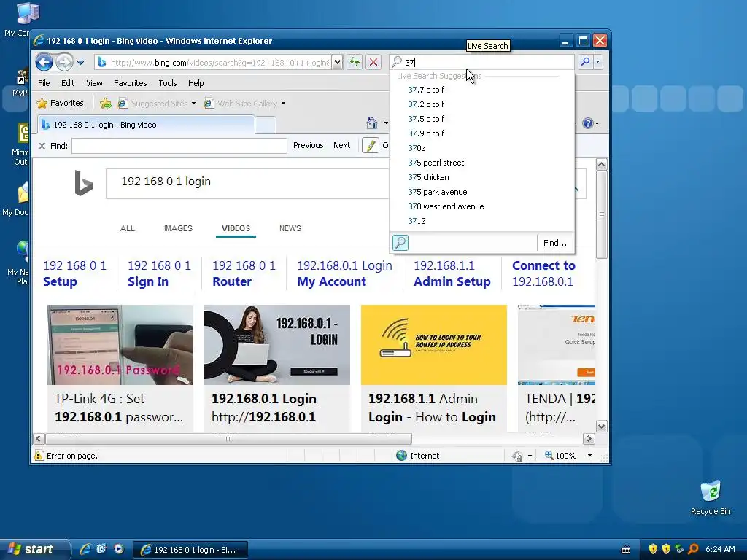Click the vertical scrollbar down arrow
The image size is (747, 560).
601,426
